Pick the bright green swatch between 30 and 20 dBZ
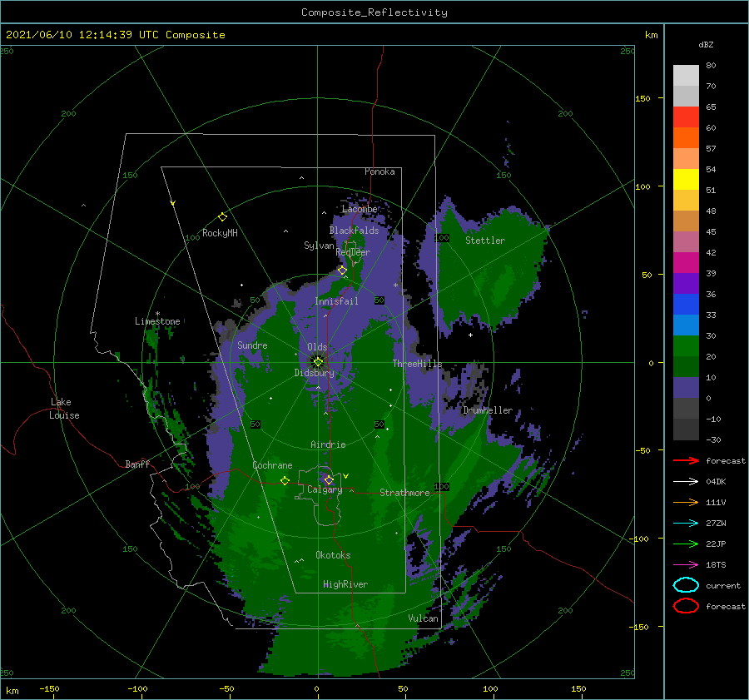The height and width of the screenshot is (700, 749). 686,346
